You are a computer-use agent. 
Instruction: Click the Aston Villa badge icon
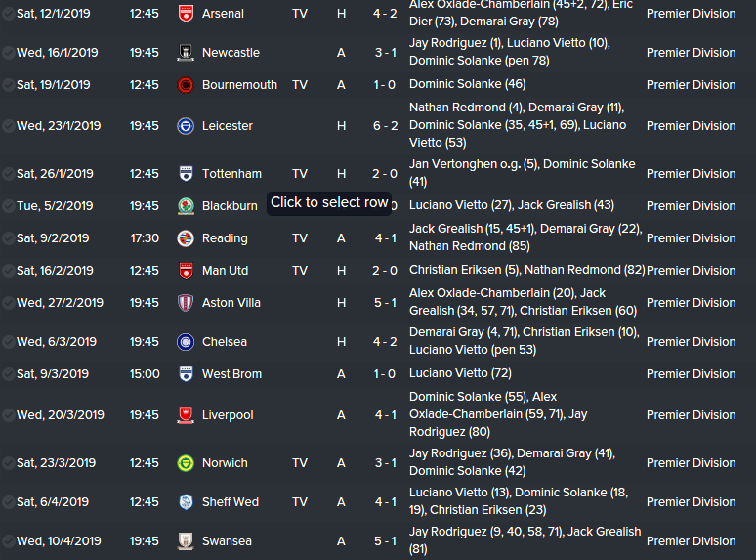coord(186,303)
